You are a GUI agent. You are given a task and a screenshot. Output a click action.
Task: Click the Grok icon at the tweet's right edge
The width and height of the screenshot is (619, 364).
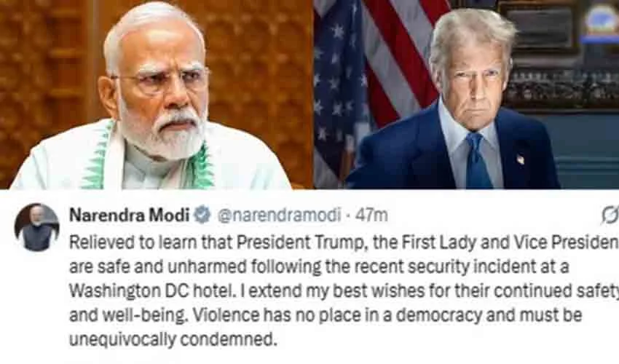click(x=610, y=215)
